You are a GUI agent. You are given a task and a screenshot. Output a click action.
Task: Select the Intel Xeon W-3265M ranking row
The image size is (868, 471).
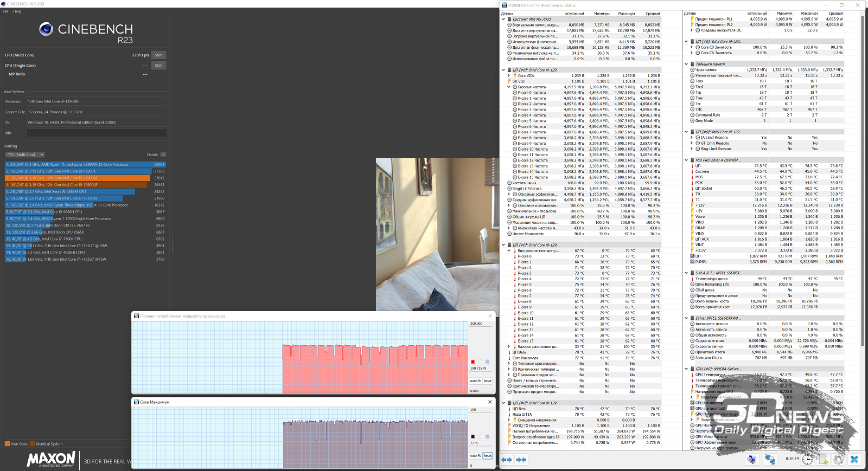pyautogui.click(x=85, y=191)
